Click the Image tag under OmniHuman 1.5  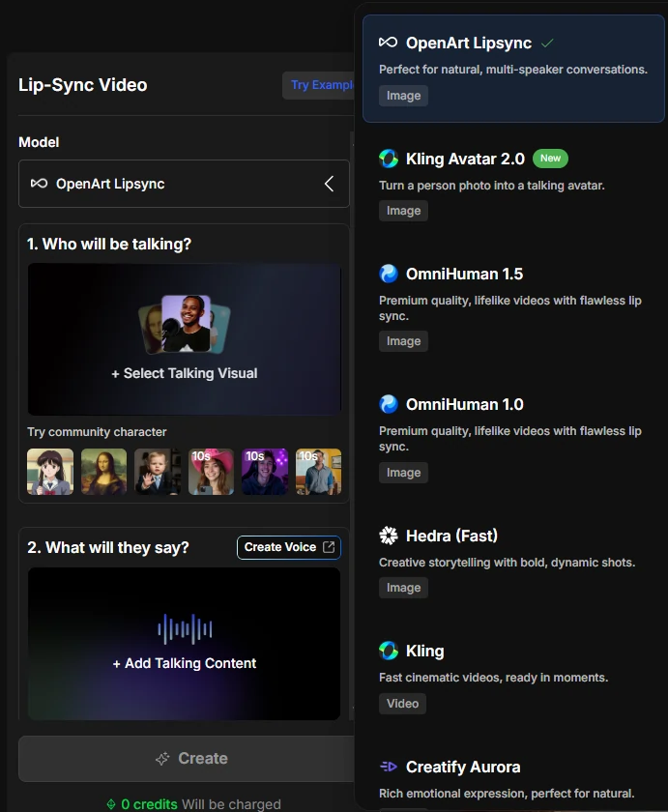[403, 341]
